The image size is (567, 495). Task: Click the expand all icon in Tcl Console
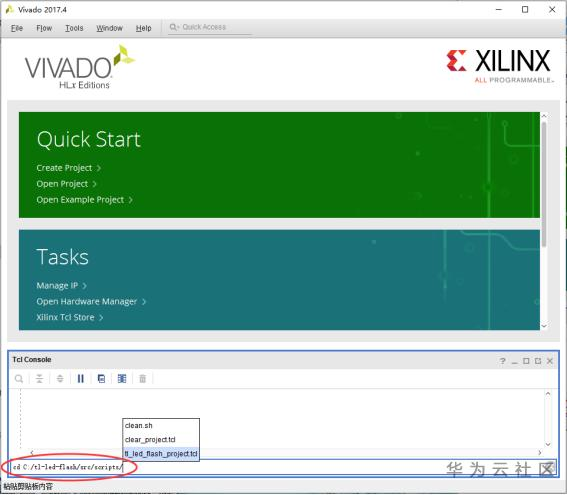click(60, 379)
